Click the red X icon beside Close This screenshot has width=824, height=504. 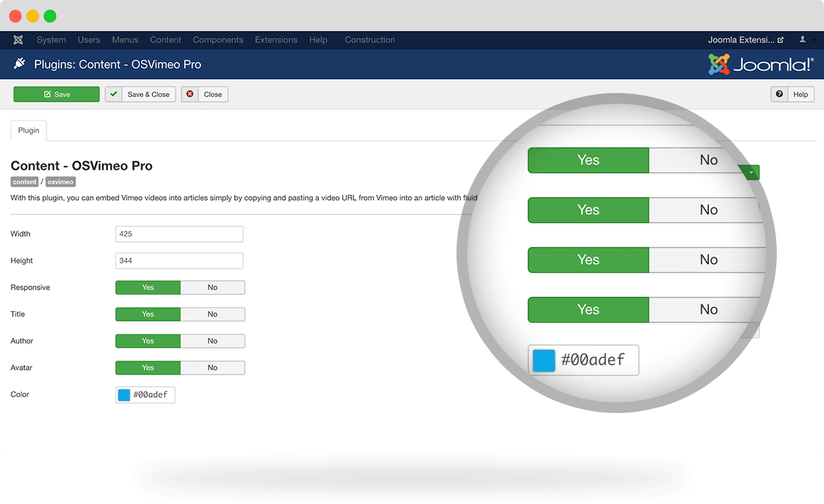point(189,94)
